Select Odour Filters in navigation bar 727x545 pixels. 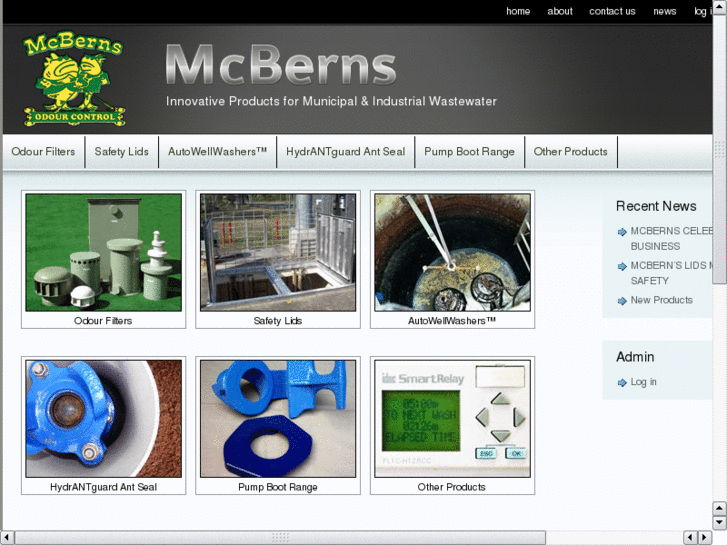click(x=43, y=152)
